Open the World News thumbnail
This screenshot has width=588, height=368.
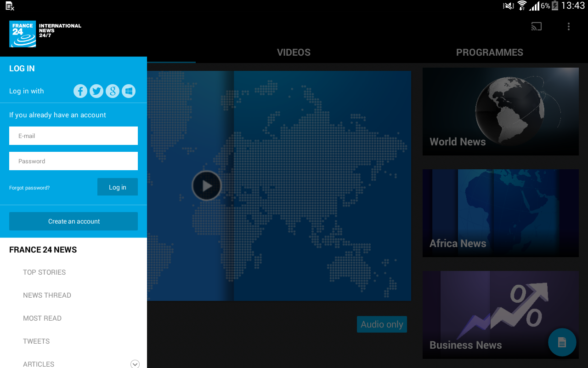tap(501, 111)
